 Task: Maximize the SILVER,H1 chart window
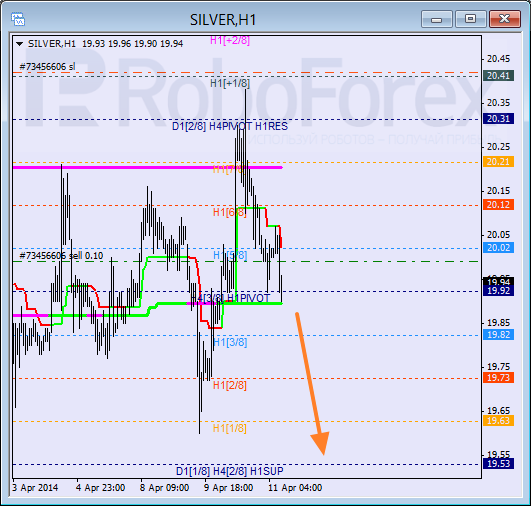[x=470, y=19]
